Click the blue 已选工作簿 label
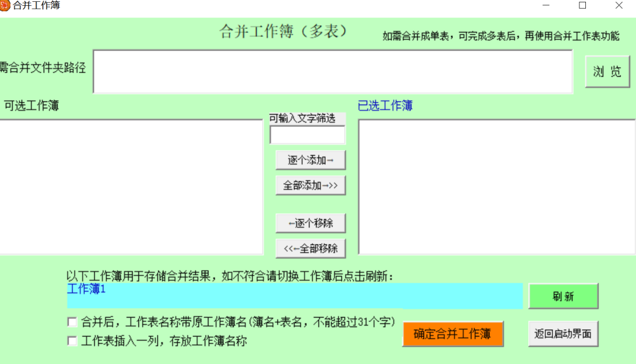This screenshot has width=636, height=364. tap(385, 105)
